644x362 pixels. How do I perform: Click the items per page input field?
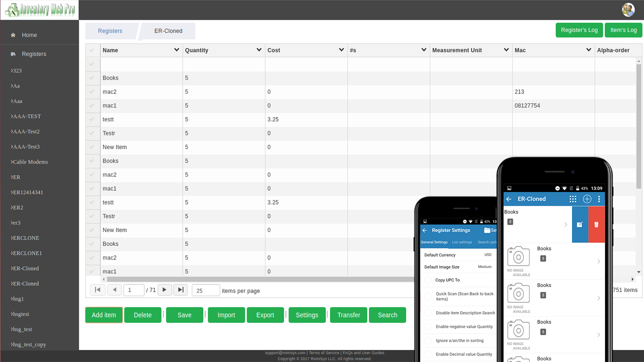click(206, 291)
